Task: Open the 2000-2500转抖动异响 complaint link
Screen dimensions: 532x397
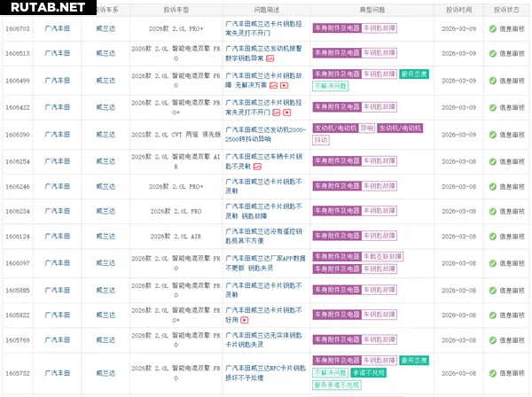Action: (260, 135)
